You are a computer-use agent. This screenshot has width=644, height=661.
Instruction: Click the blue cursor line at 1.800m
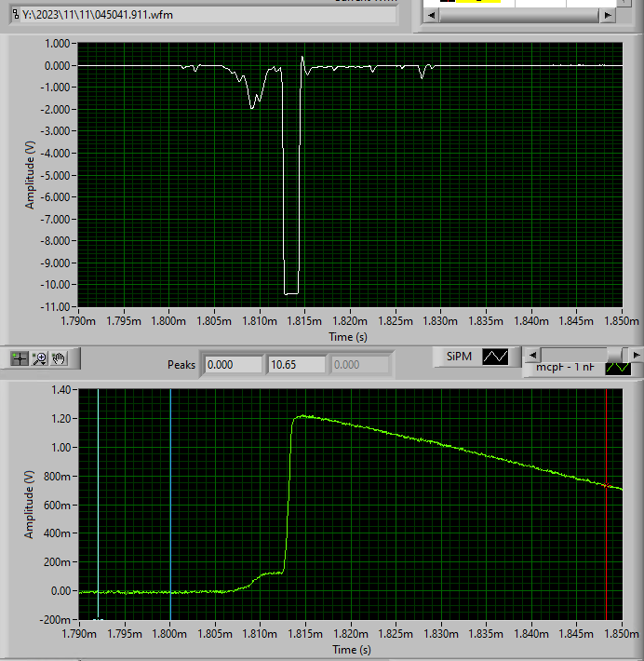tap(170, 505)
